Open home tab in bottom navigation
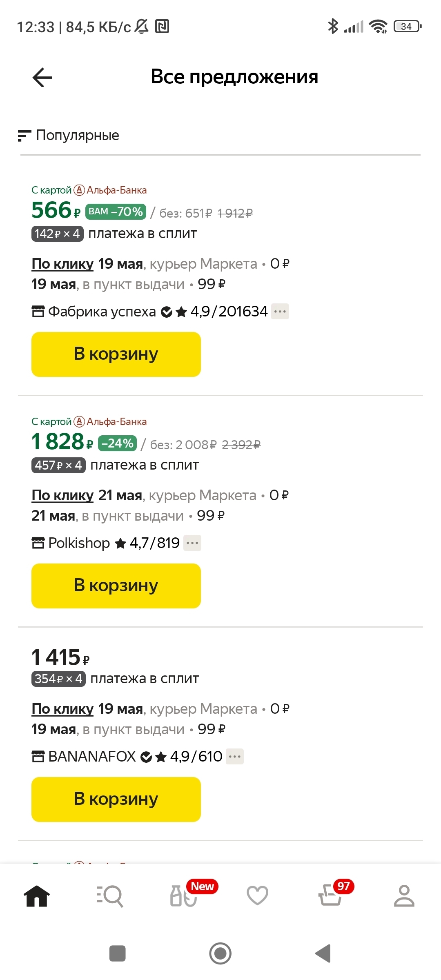 (x=37, y=896)
